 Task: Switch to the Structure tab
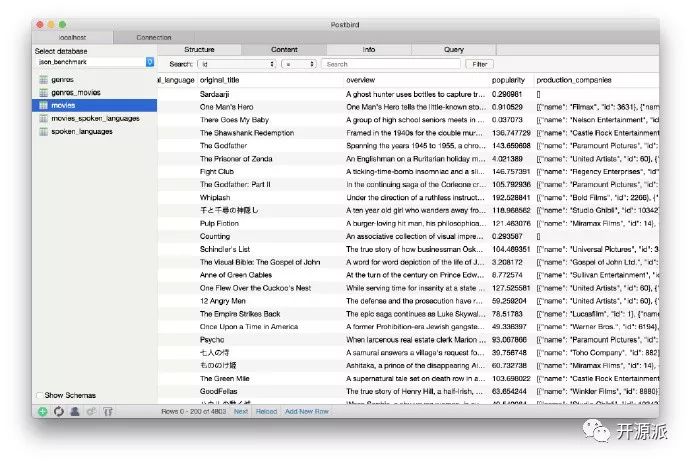click(199, 50)
